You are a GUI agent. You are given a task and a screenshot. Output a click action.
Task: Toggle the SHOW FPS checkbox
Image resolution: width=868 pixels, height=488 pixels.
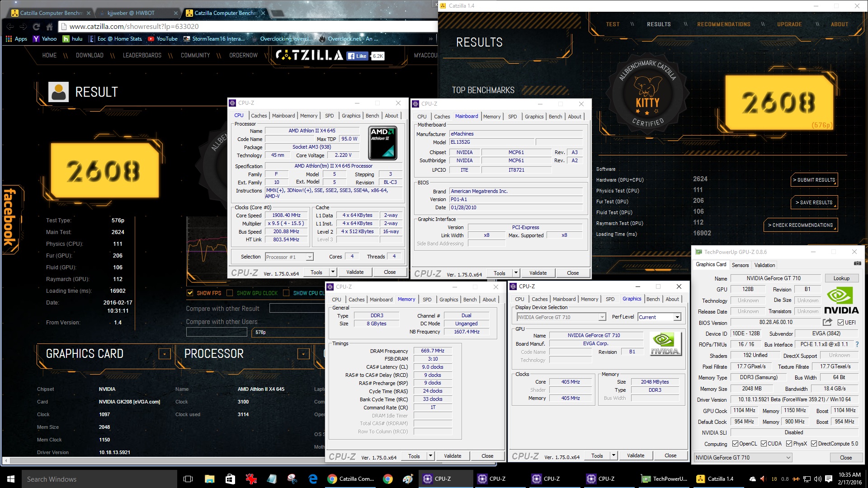(x=190, y=293)
